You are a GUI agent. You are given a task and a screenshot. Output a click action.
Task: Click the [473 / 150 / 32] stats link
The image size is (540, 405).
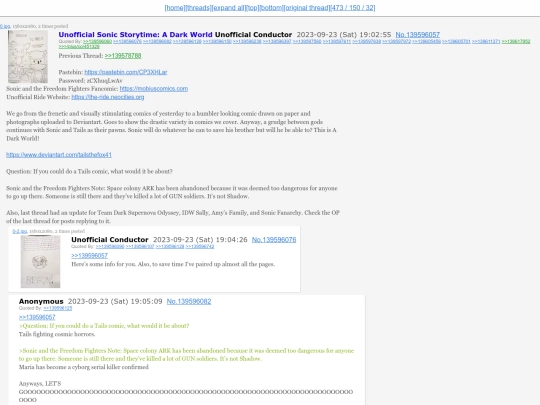coord(353,8)
